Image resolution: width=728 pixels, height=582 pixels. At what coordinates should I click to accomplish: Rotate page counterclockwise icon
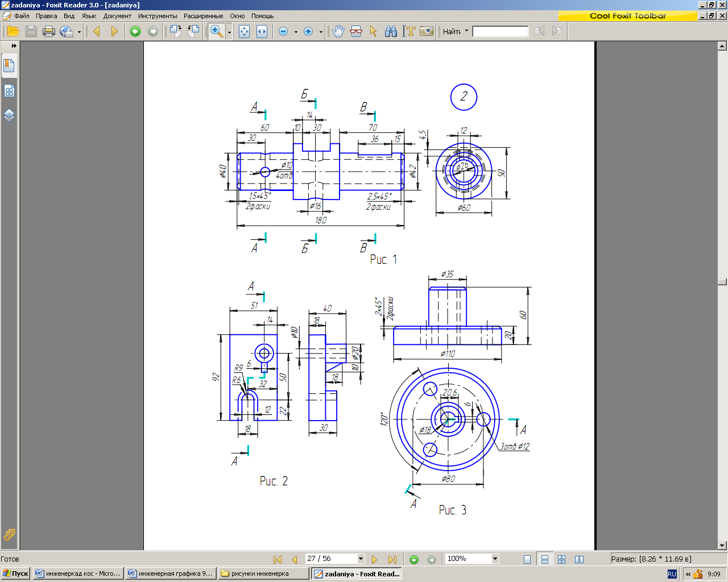(x=193, y=31)
